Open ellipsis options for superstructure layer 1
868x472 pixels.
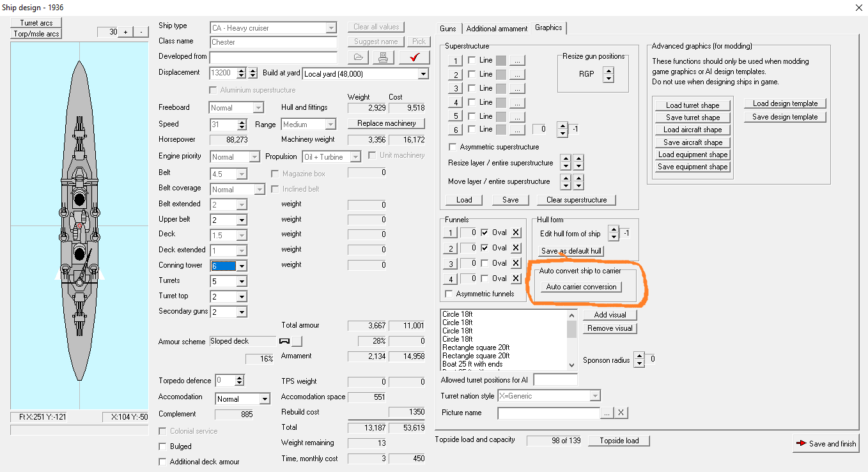coord(517,61)
